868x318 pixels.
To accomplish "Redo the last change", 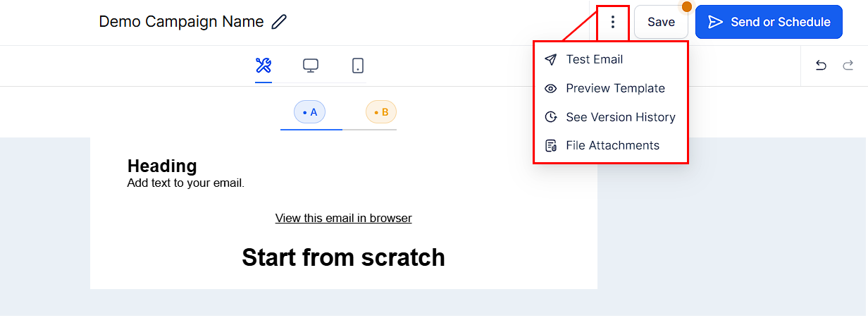I will pyautogui.click(x=848, y=66).
